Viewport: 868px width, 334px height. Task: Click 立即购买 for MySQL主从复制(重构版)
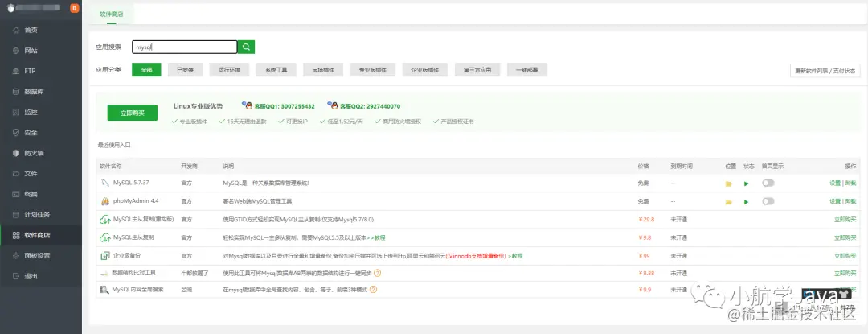tap(845, 220)
